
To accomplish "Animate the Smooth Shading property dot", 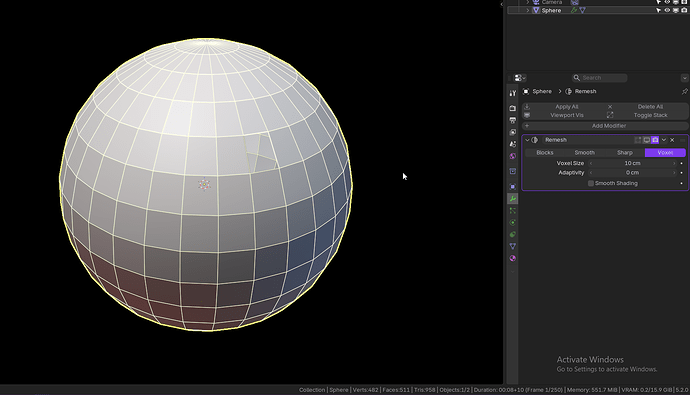I will click(682, 183).
